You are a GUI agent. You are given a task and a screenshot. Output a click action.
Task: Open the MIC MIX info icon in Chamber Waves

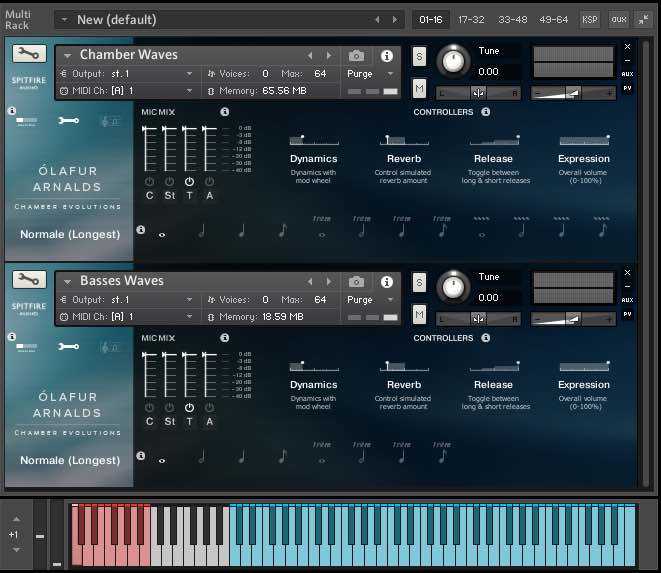[225, 112]
